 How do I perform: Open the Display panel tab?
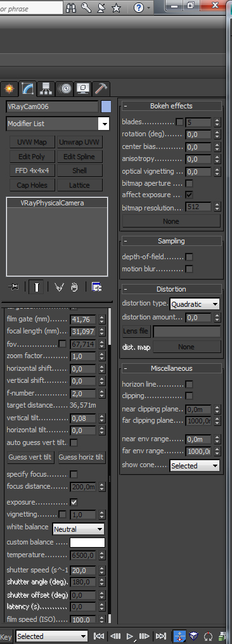tap(82, 88)
